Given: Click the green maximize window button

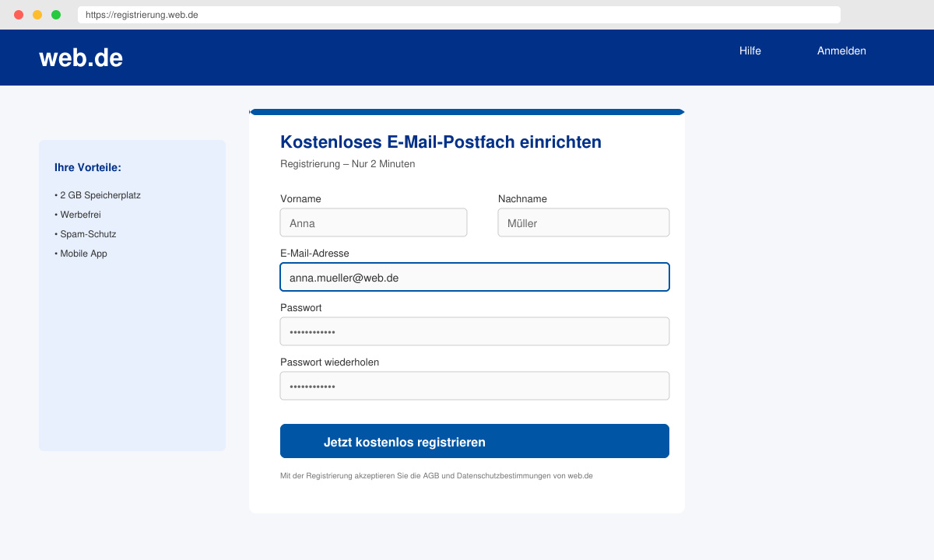Looking at the screenshot, I should [x=56, y=15].
